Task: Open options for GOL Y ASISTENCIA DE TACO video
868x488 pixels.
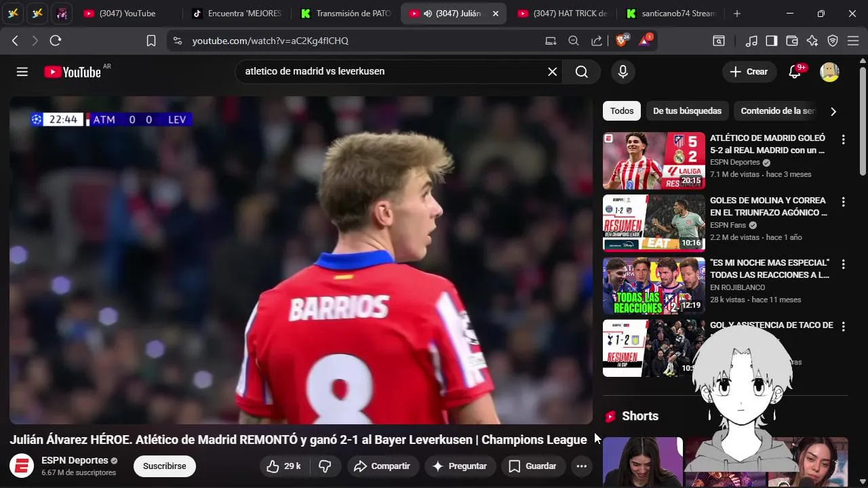Action: [844, 327]
